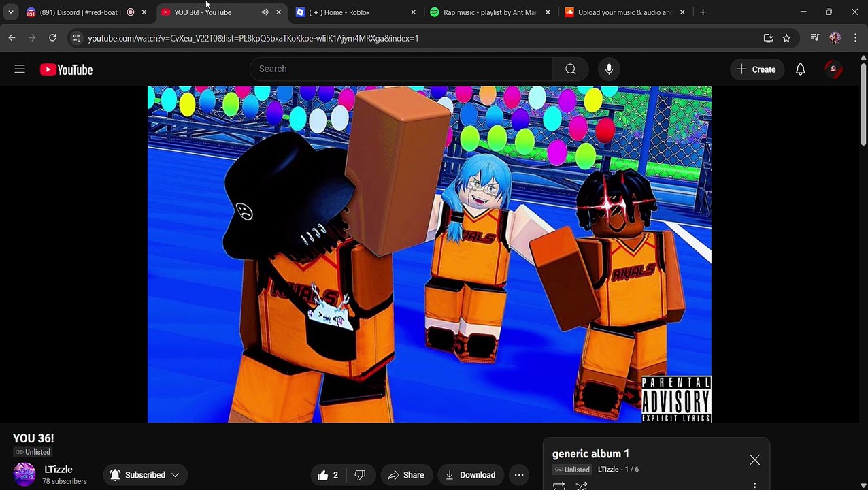
Task: Click the 78 subscribers text
Action: (65, 481)
